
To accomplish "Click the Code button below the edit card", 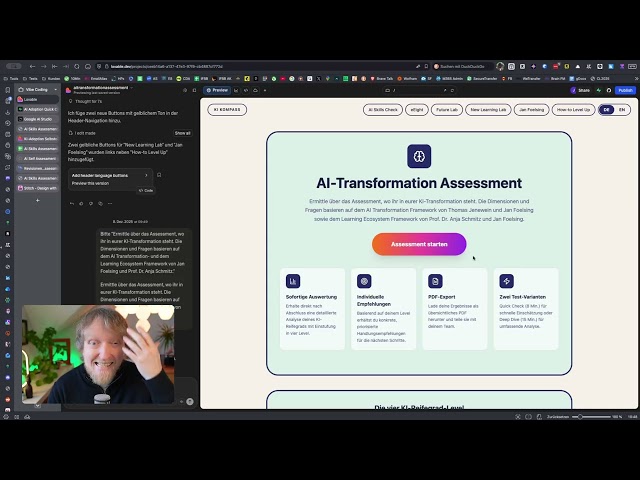I will (146, 191).
